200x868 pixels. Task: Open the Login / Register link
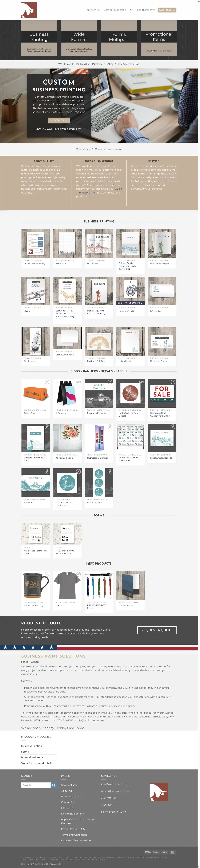point(146,10)
